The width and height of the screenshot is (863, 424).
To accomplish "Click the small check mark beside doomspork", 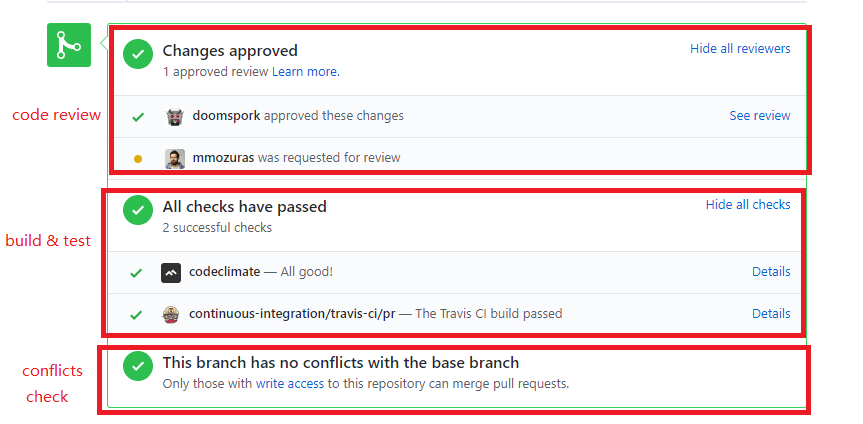I will click(x=138, y=117).
